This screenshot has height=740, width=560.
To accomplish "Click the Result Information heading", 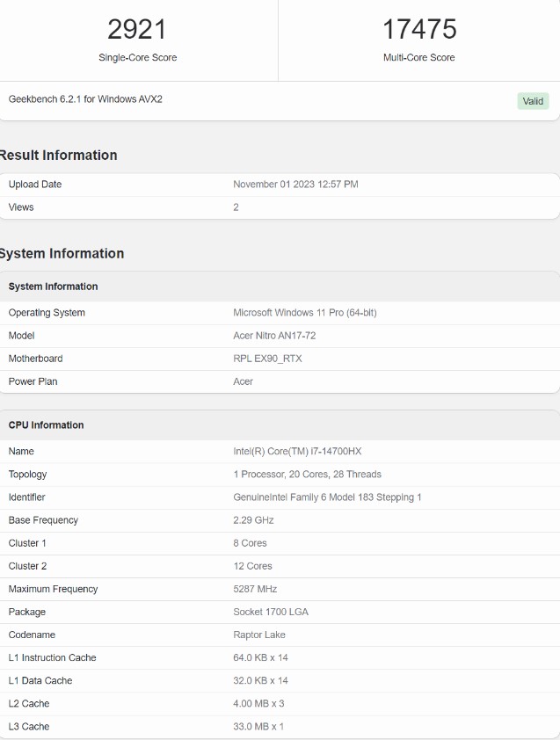I will pos(58,156).
